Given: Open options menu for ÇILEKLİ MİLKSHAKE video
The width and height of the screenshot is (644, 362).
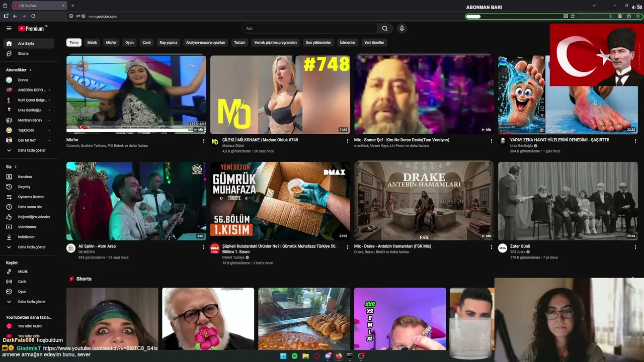Looking at the screenshot, I should click(348, 141).
